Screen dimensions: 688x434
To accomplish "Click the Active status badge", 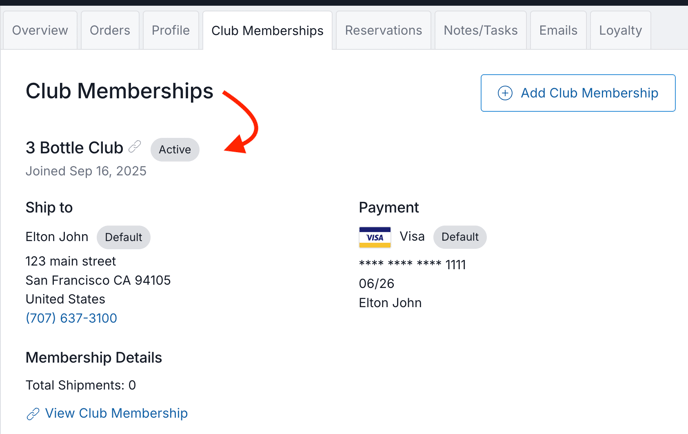I will coord(175,150).
